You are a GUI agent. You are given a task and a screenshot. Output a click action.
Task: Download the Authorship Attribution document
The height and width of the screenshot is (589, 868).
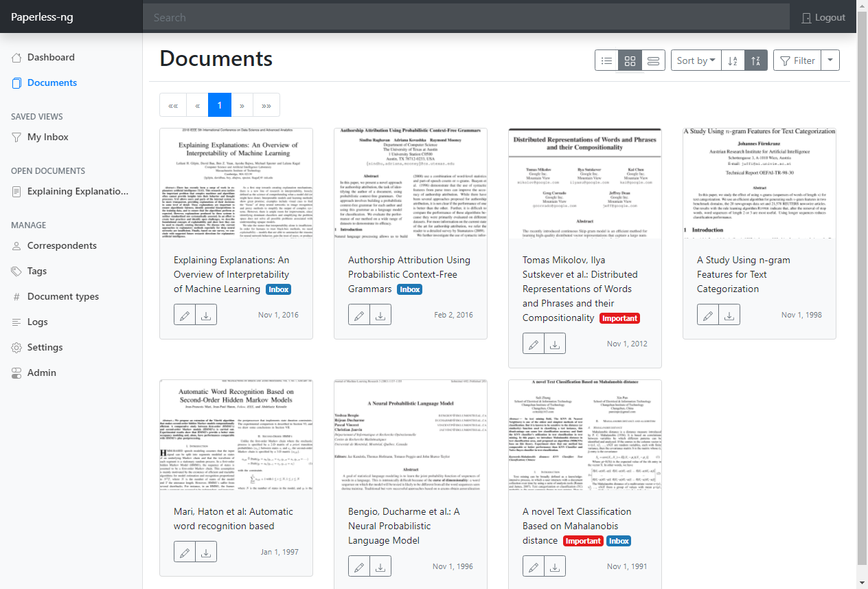[380, 315]
